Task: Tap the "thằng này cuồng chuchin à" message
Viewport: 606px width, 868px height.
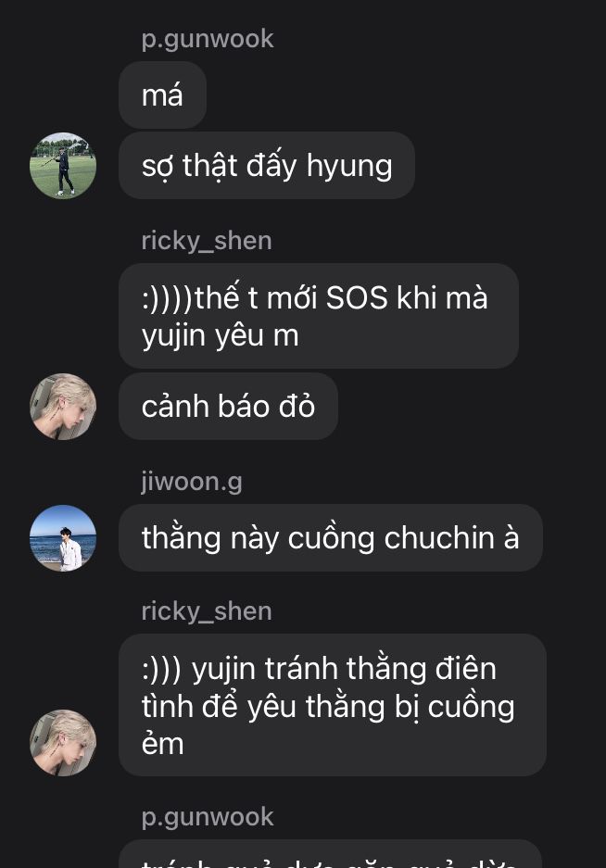Action: pyautogui.click(x=331, y=537)
